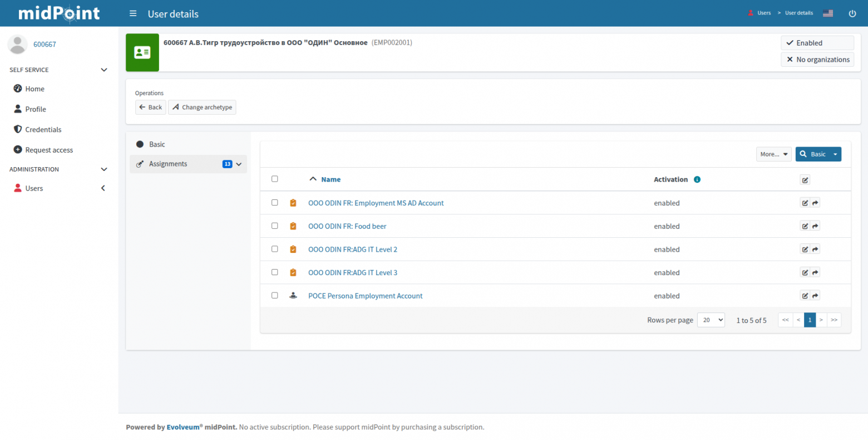Viewport: 868px width, 440px height.
Task: Edit the POCE Persona Employment Account assignment
Action: pyautogui.click(x=805, y=296)
